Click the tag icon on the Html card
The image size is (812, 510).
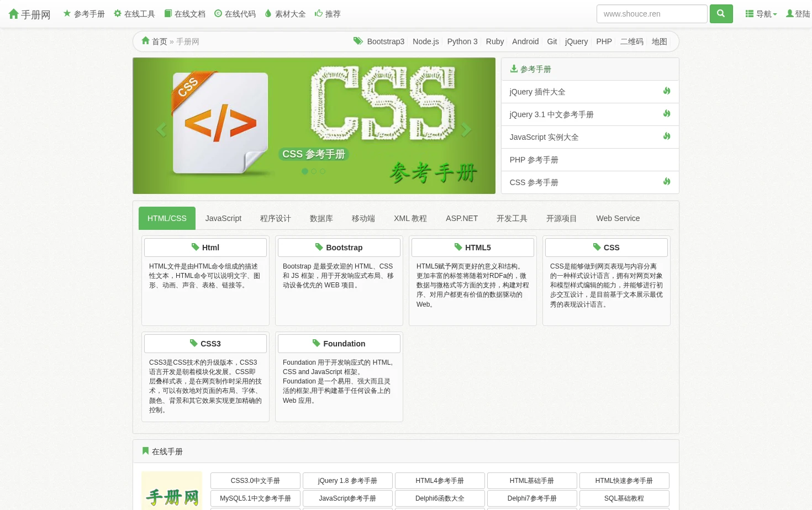[x=196, y=247]
